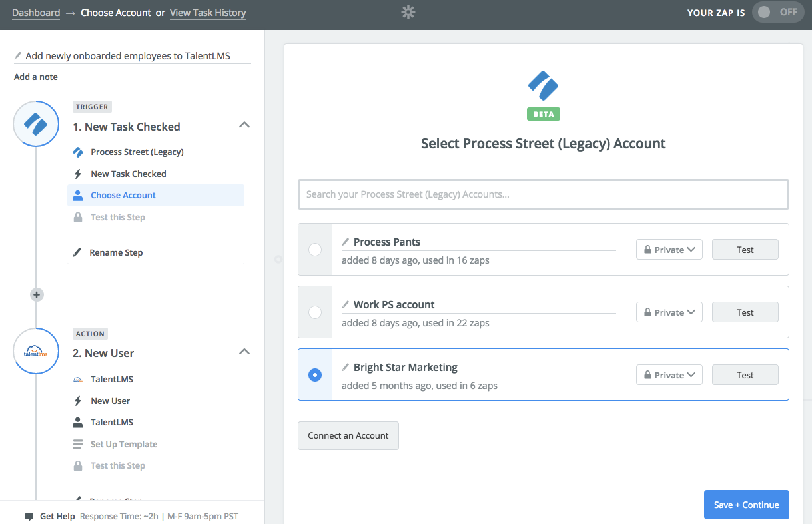Click the Process Street trigger circle icon

36,124
